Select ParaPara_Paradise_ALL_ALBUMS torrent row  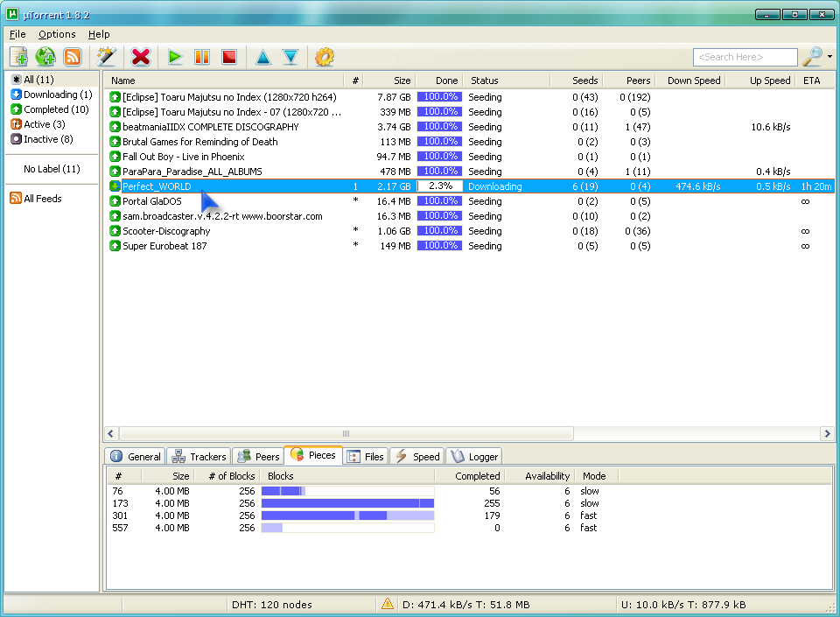pos(469,172)
